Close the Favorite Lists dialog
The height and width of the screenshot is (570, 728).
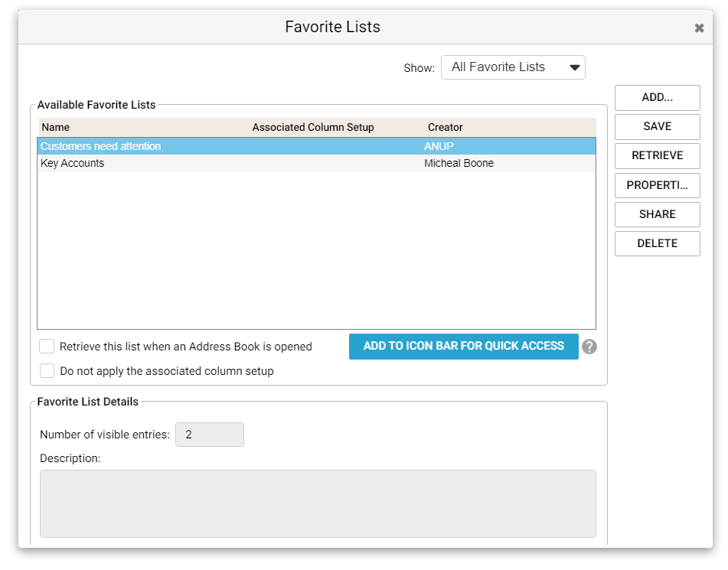(x=699, y=28)
